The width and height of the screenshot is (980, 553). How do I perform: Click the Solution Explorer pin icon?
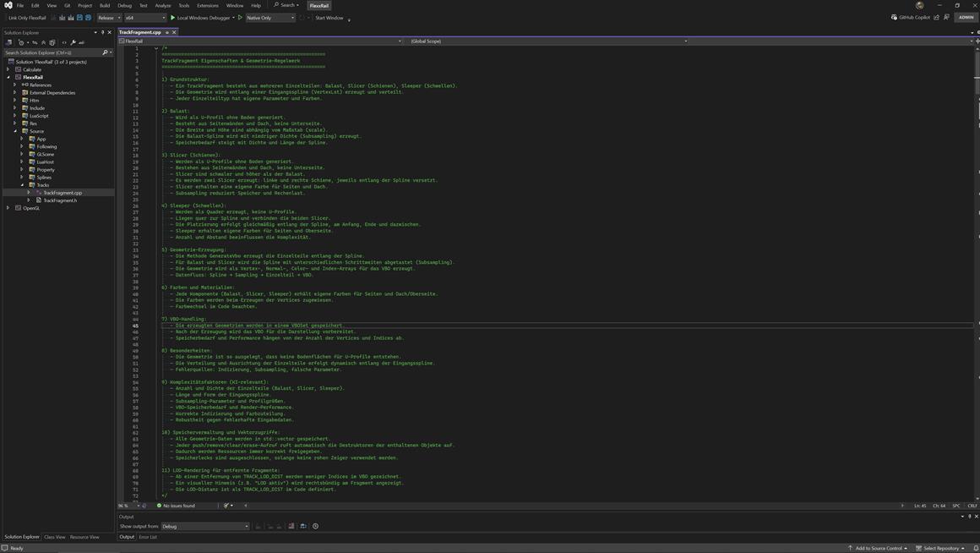pyautogui.click(x=102, y=32)
